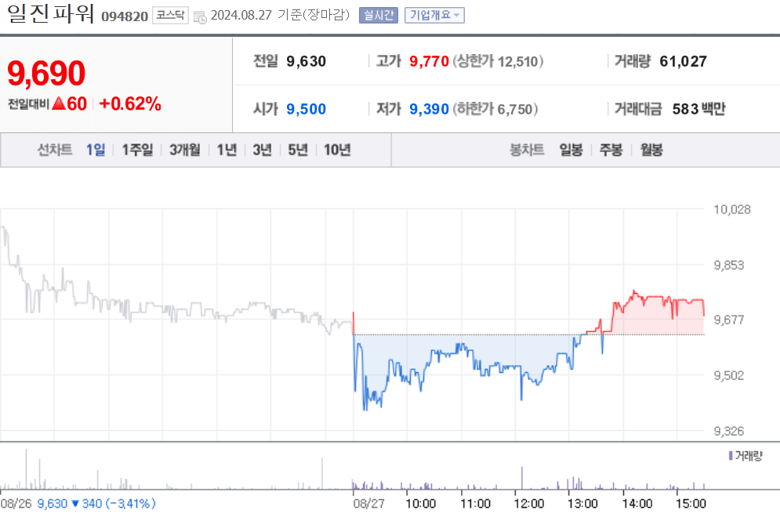Click the stock name 일진파워
Image resolution: width=780 pixels, height=532 pixels.
click(51, 13)
